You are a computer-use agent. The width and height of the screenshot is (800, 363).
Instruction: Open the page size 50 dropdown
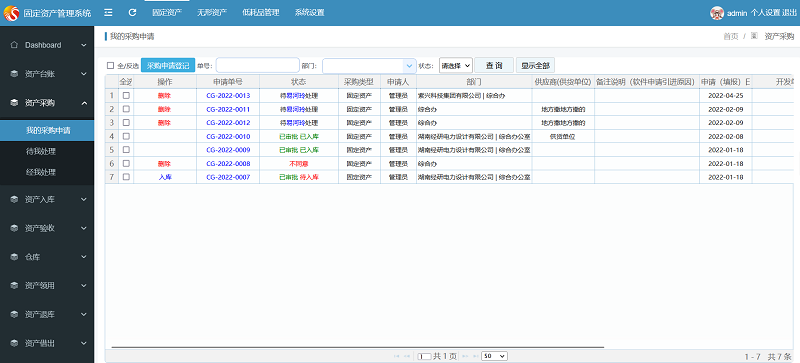coord(494,356)
